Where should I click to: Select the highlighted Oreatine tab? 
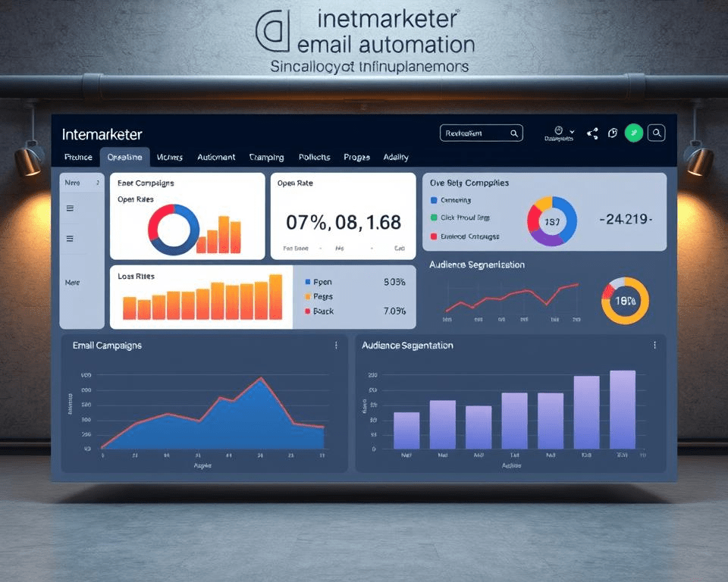[x=124, y=158]
